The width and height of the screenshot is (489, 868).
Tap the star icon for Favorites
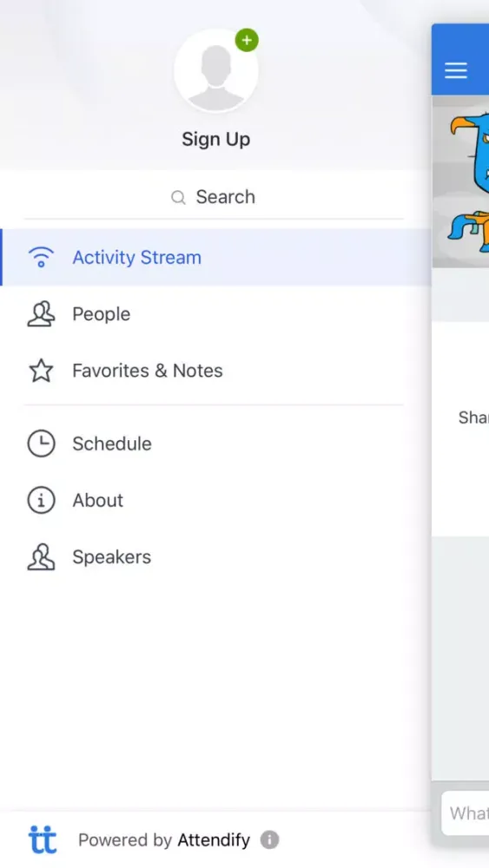41,371
